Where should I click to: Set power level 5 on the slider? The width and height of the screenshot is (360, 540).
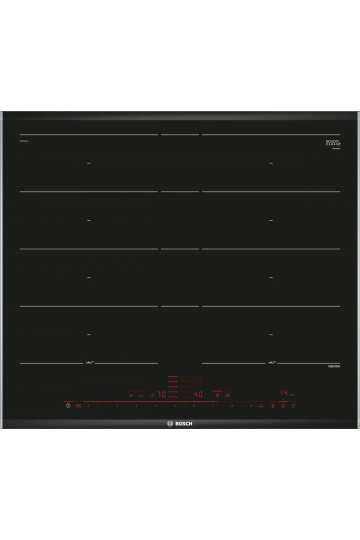coord(175,406)
